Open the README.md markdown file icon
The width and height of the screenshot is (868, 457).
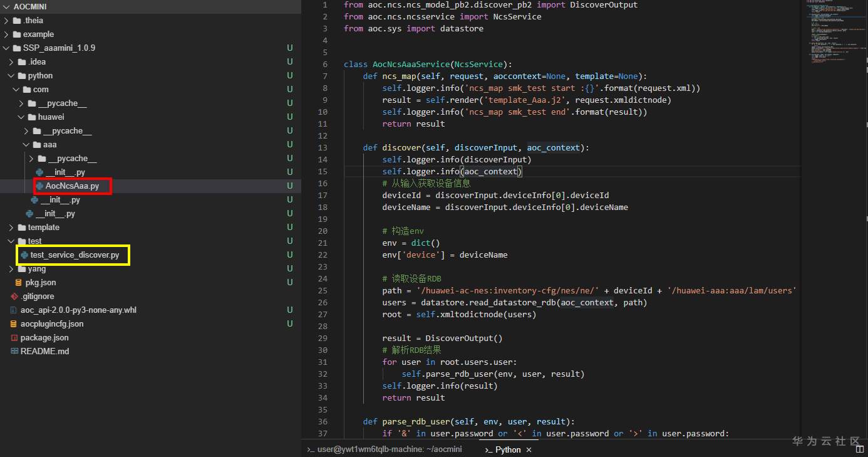pyautogui.click(x=14, y=352)
